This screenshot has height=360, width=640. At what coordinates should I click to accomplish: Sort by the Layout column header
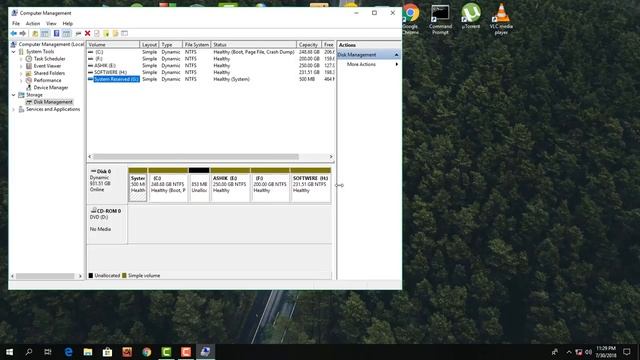pos(149,44)
